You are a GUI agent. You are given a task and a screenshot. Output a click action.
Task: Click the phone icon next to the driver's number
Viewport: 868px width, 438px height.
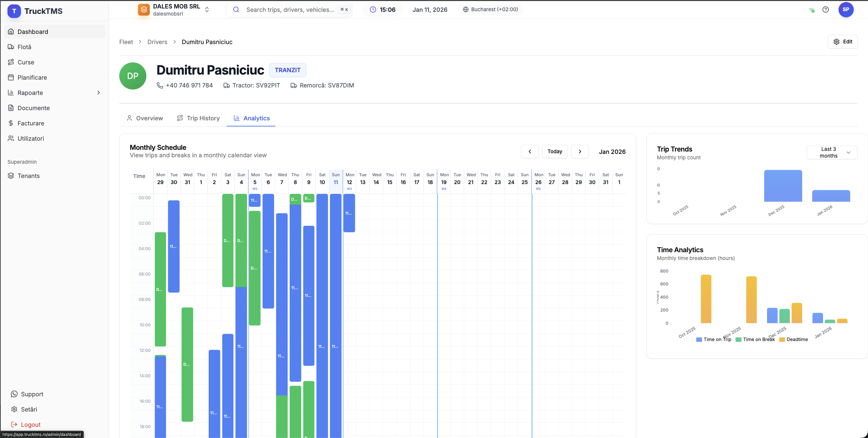pyautogui.click(x=160, y=85)
